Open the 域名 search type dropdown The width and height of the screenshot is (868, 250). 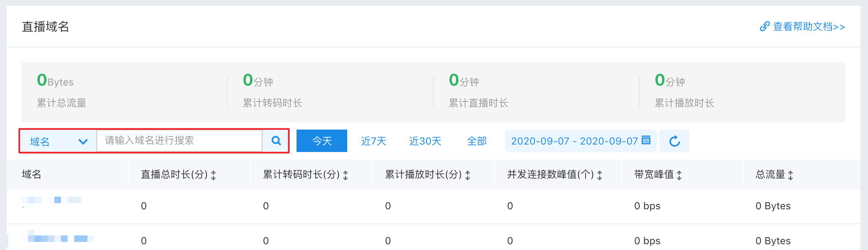click(x=58, y=141)
